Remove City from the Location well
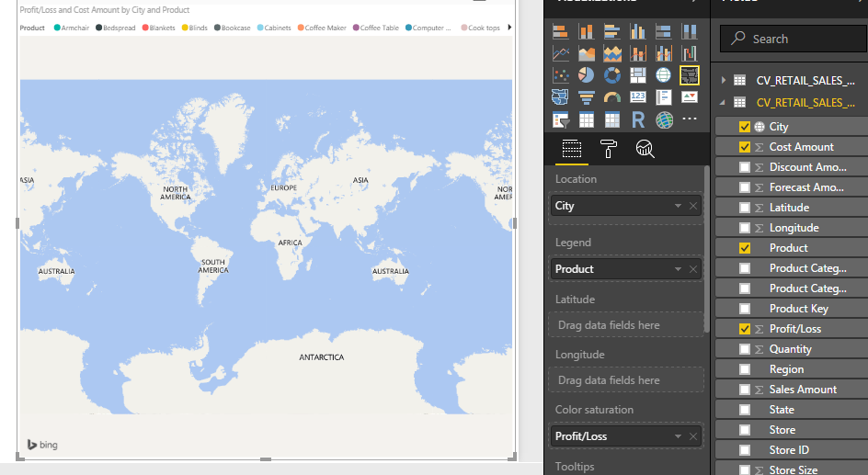The image size is (868, 475). point(693,206)
